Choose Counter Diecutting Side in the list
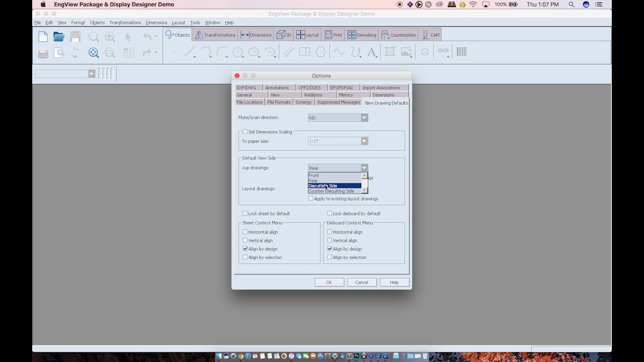This screenshot has height=362, width=644. [335, 191]
